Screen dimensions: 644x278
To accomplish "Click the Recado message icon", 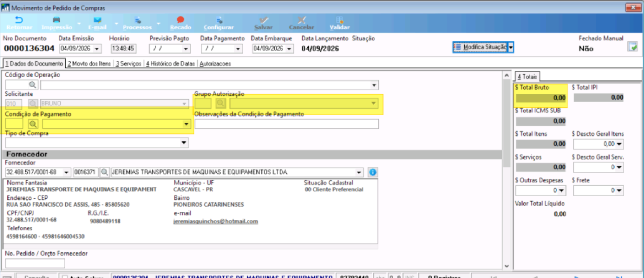I will 180,23.
